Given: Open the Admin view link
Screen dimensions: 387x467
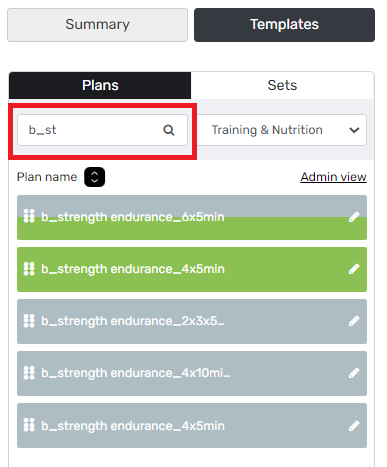Looking at the screenshot, I should click(333, 177).
